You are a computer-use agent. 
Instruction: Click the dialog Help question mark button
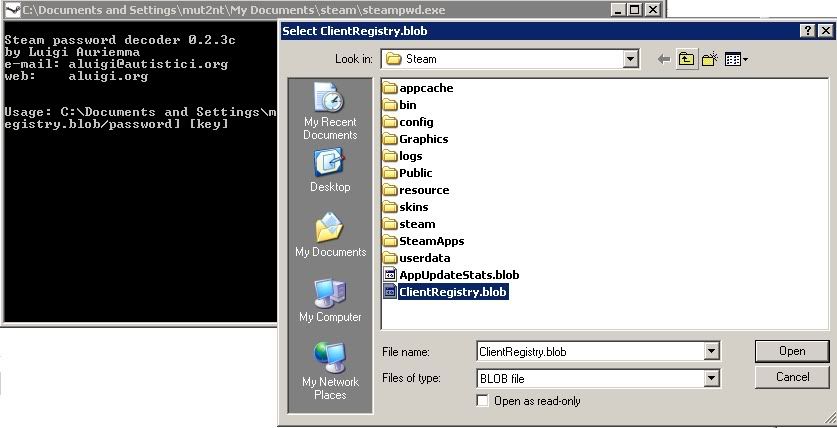coord(808,31)
